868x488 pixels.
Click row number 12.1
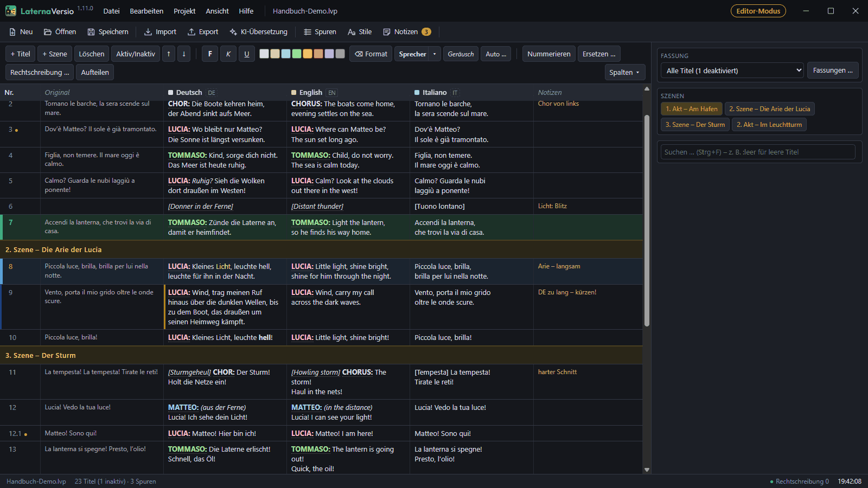tap(15, 434)
